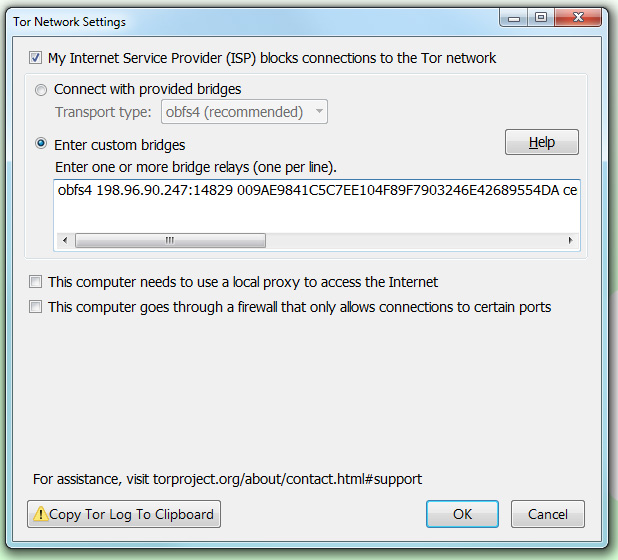Minimize the Tor Network Settings window

[x=514, y=18]
